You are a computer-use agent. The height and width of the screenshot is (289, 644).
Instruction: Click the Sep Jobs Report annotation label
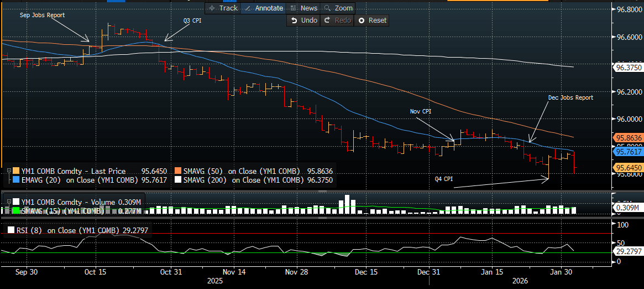pyautogui.click(x=42, y=15)
